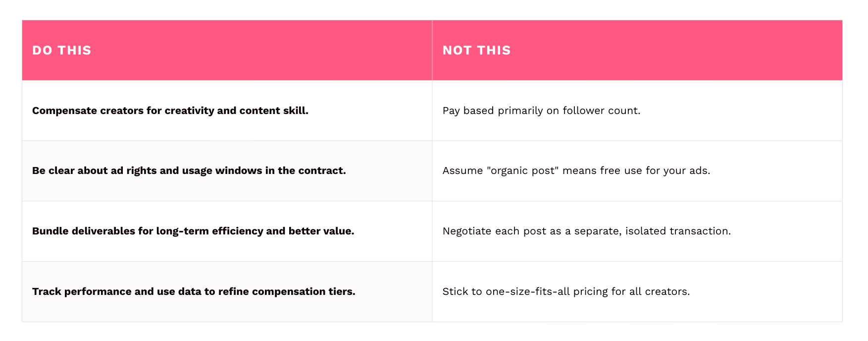Click "Stick to one-size-fits-all pricing" sentence
The image size is (868, 341).
point(565,291)
